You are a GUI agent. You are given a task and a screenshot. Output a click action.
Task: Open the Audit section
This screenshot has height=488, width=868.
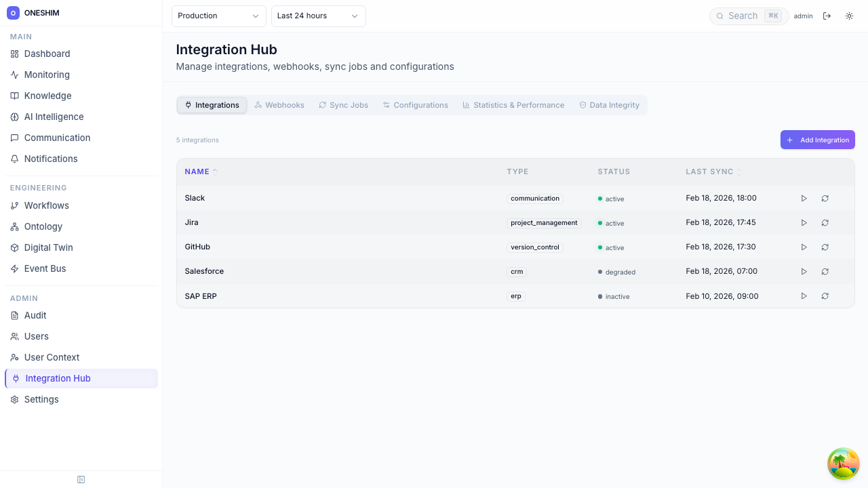[x=36, y=315]
